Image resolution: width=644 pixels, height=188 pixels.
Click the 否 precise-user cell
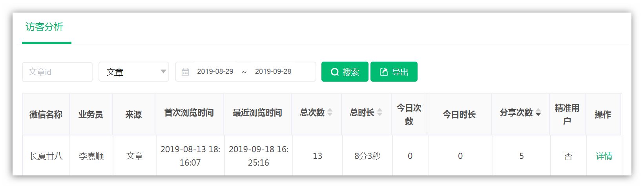click(x=568, y=156)
